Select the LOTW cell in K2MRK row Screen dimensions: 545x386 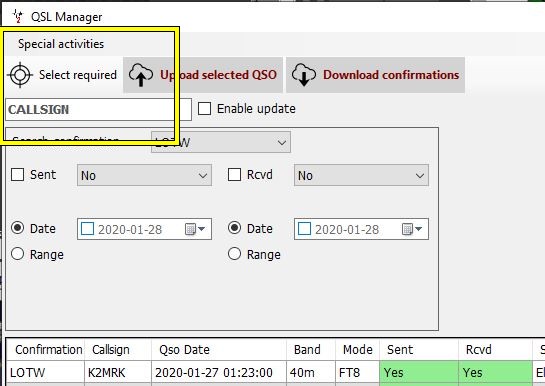click(x=45, y=372)
